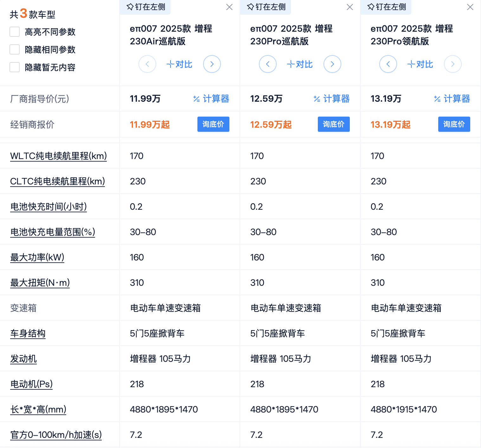Image resolution: width=481 pixels, height=448 pixels.
Task: Open 电池快充电量范围(%) parameter link
Action: tap(53, 232)
